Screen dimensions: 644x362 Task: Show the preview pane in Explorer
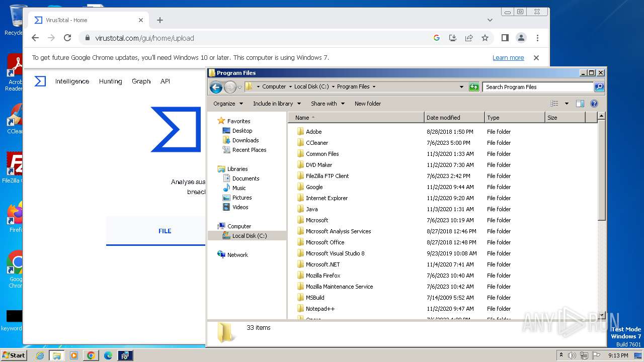pos(580,104)
